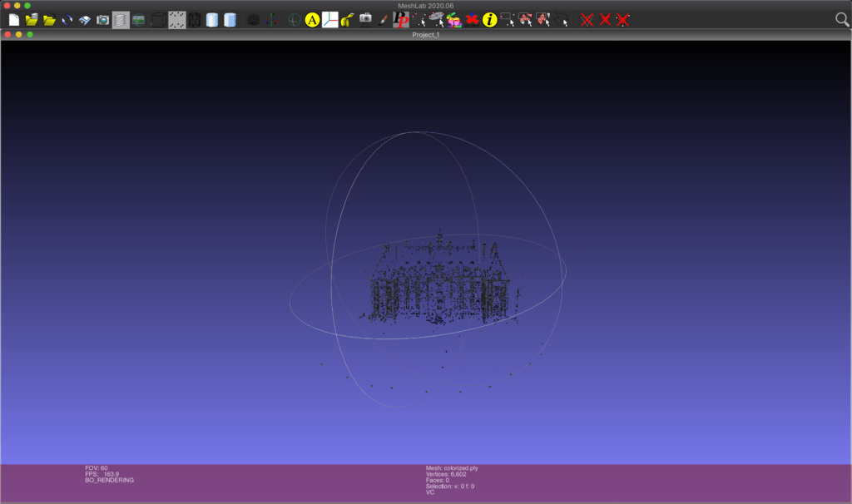Take a viewport snapshot
This screenshot has width=852, height=504.
click(x=102, y=20)
